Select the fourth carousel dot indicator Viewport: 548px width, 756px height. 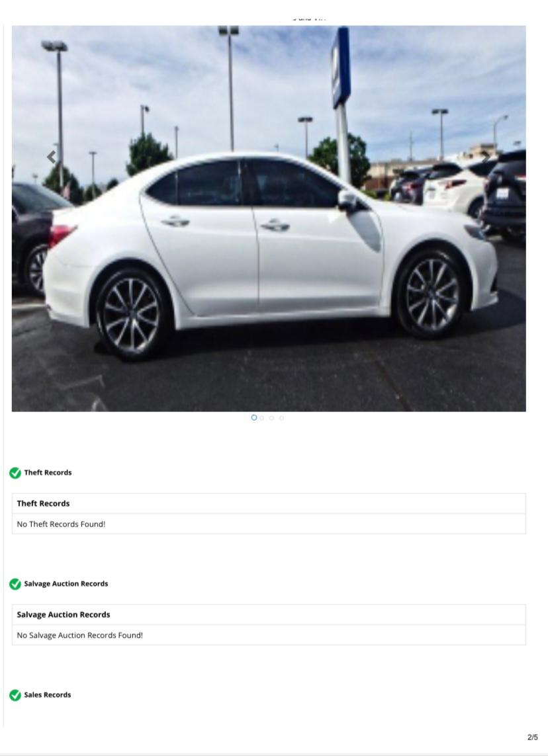coord(282,418)
